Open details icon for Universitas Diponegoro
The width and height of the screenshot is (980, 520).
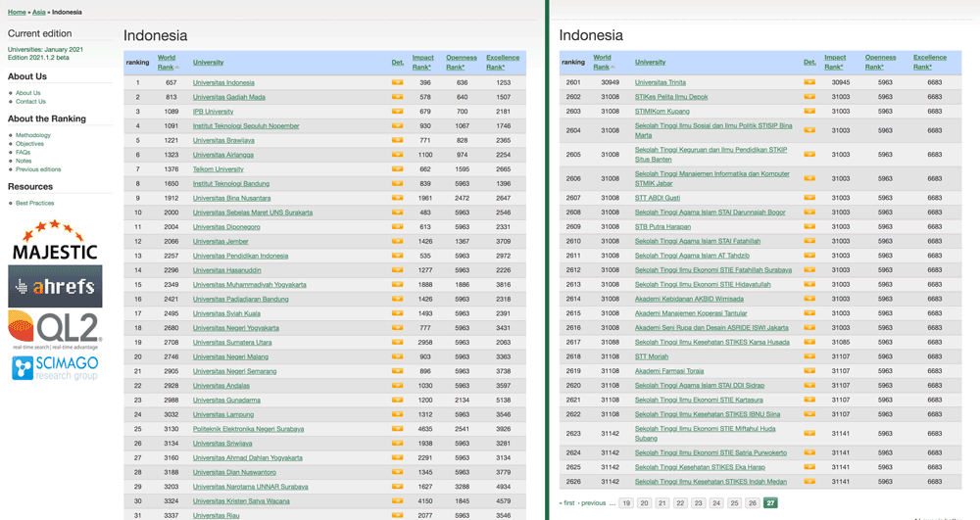(397, 226)
